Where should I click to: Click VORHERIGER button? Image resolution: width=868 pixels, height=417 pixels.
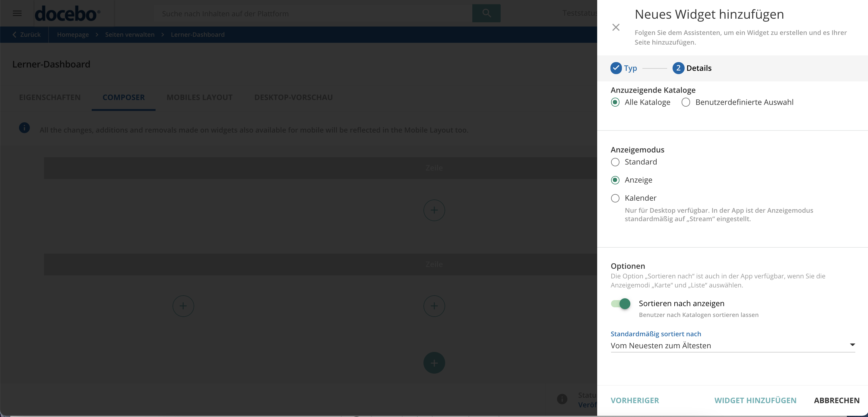click(635, 400)
